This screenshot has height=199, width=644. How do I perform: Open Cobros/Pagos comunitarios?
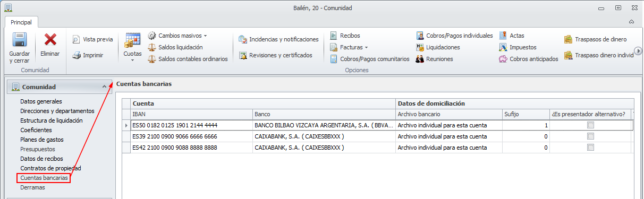[370, 59]
